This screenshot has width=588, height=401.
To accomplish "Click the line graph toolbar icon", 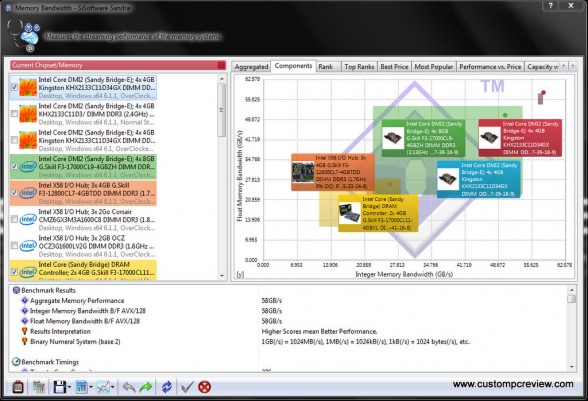I will point(103,387).
